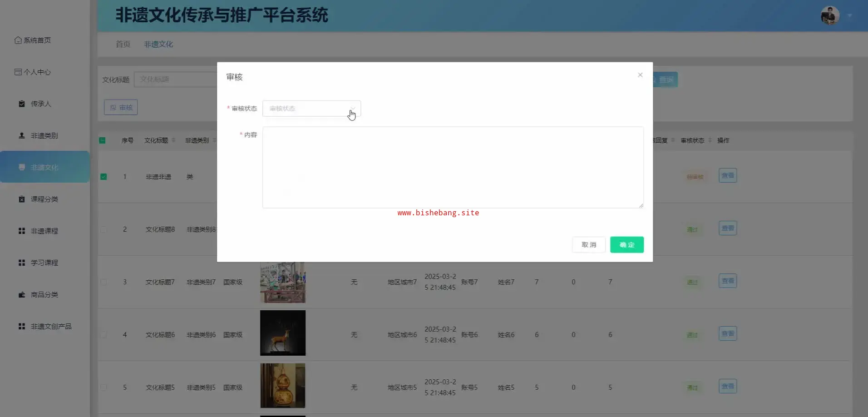This screenshot has height=417, width=868.
Task: Click the 传承人 clipboard icon
Action: [21, 104]
